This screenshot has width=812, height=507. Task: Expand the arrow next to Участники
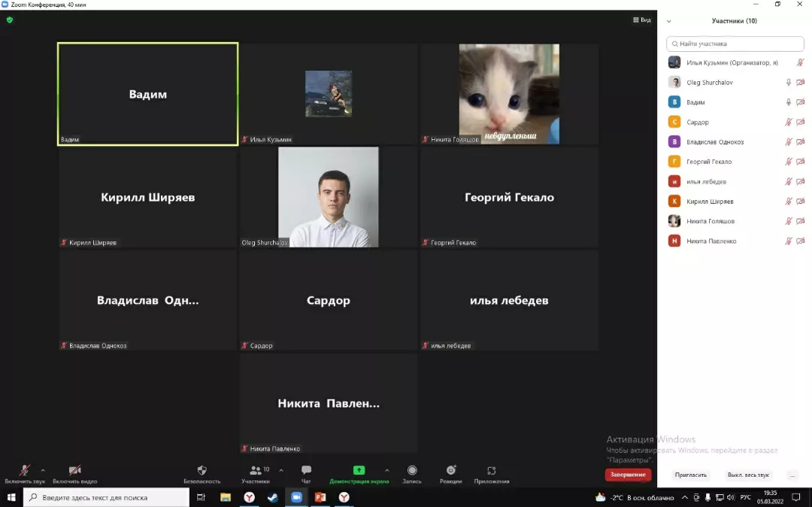coord(281,470)
